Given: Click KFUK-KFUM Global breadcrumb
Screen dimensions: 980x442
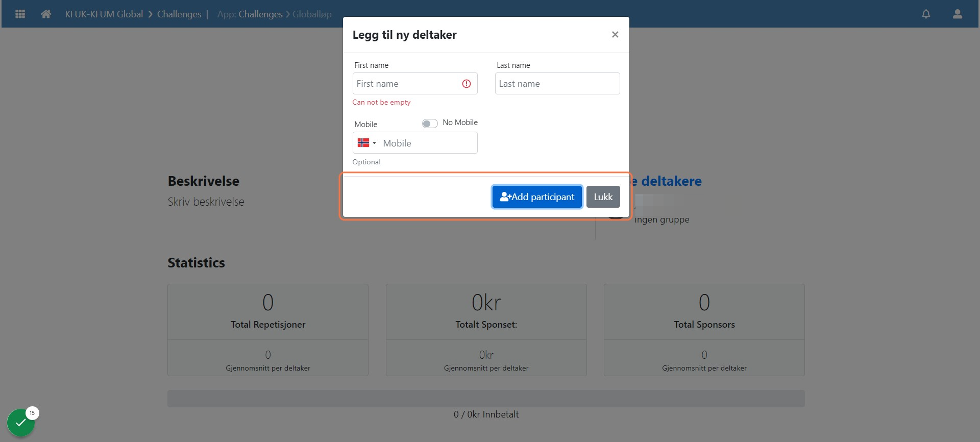Looking at the screenshot, I should [x=104, y=14].
